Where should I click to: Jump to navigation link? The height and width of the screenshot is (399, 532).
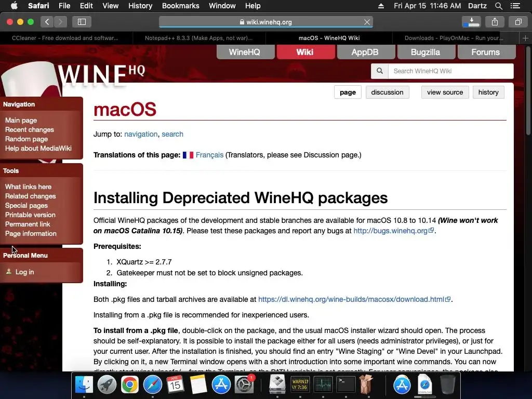(x=141, y=134)
